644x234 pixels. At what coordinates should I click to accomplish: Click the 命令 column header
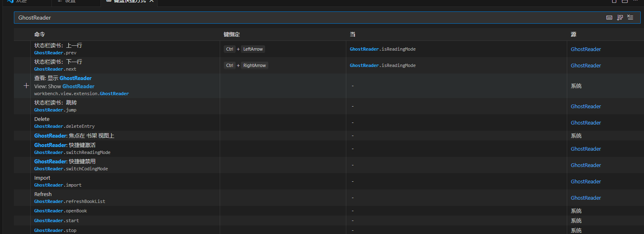pyautogui.click(x=40, y=34)
